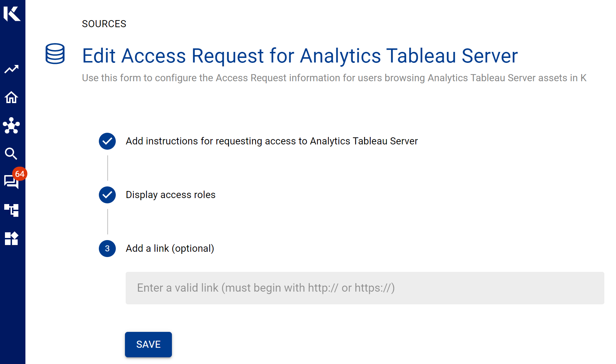This screenshot has width=616, height=364.
Task: Expand the Display access roles step
Action: [170, 195]
